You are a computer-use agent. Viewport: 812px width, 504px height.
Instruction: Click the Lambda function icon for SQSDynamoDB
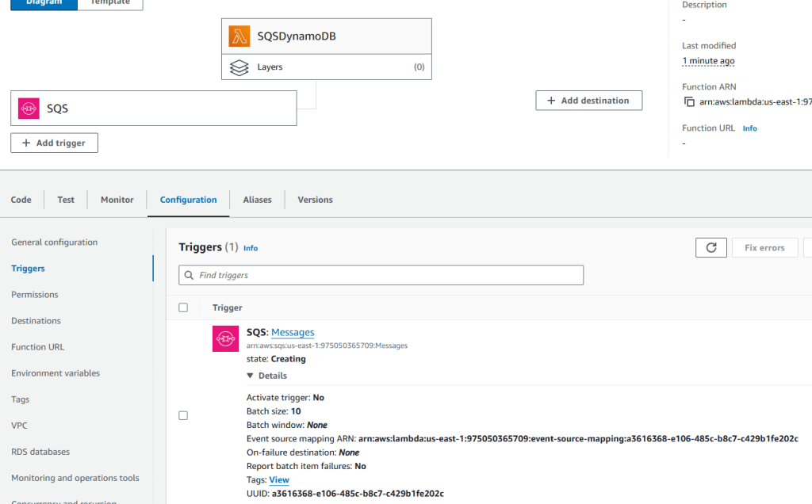tap(239, 36)
